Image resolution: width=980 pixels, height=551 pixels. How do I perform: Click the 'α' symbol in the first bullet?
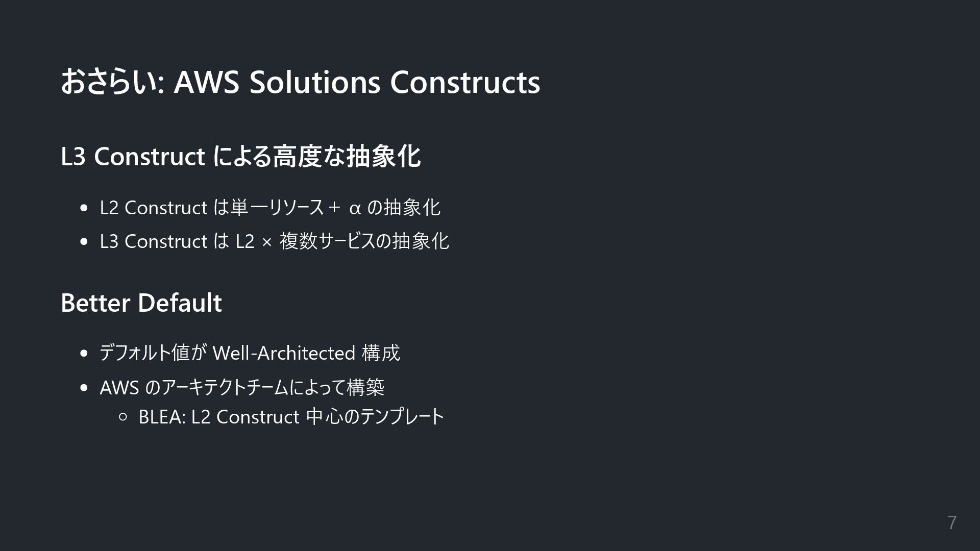pyautogui.click(x=355, y=209)
